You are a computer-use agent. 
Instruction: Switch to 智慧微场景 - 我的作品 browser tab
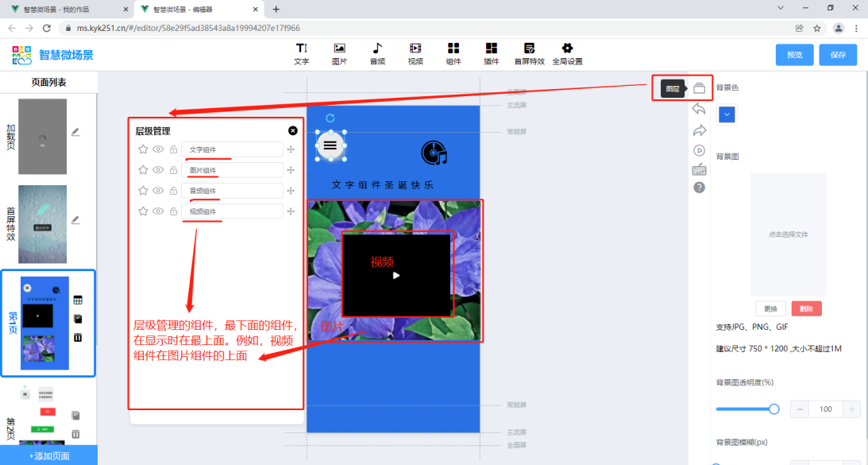pyautogui.click(x=66, y=10)
